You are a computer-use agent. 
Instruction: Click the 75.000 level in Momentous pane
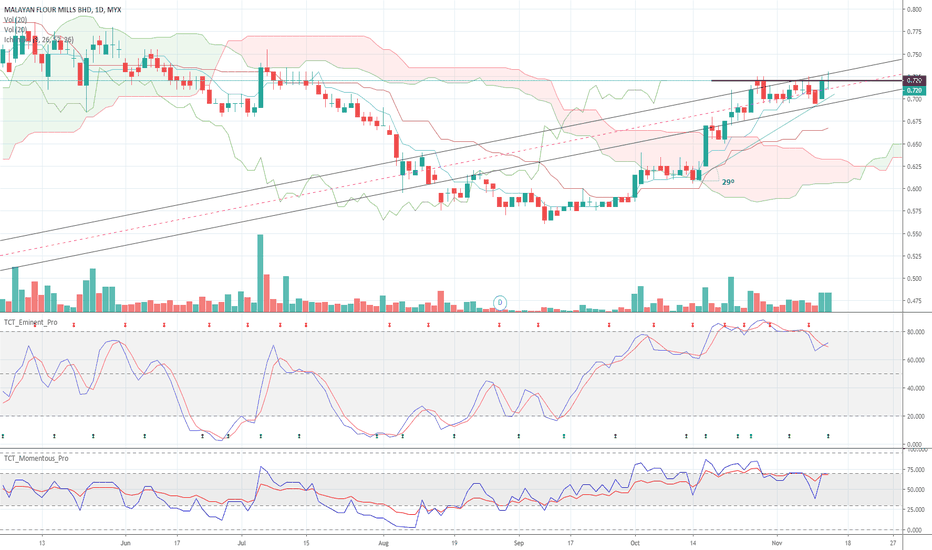[x=915, y=470]
